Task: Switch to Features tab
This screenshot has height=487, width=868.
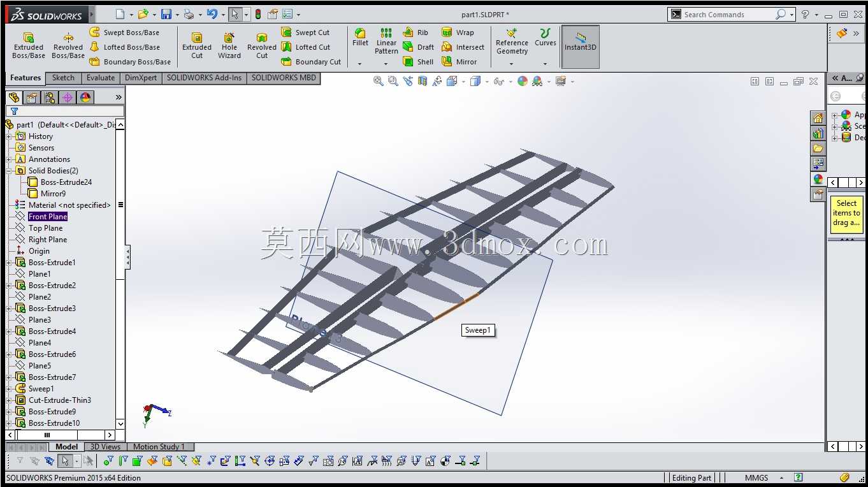Action: (x=25, y=78)
